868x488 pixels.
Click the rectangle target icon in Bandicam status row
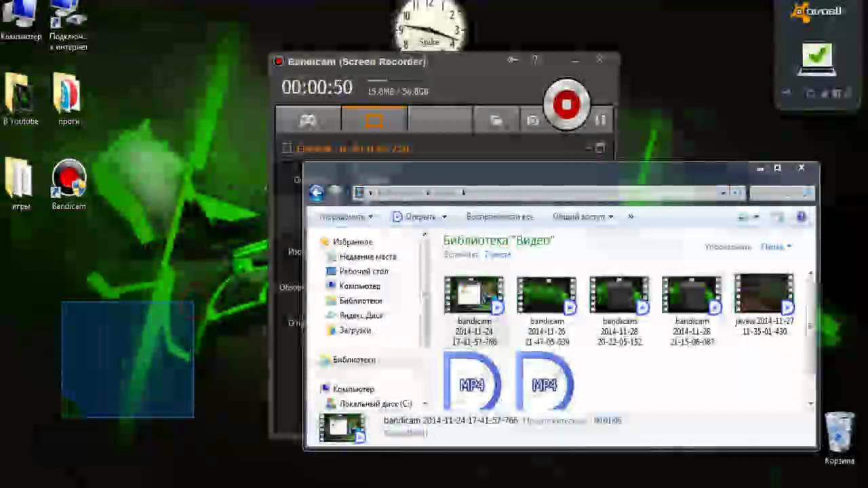pyautogui.click(x=287, y=148)
